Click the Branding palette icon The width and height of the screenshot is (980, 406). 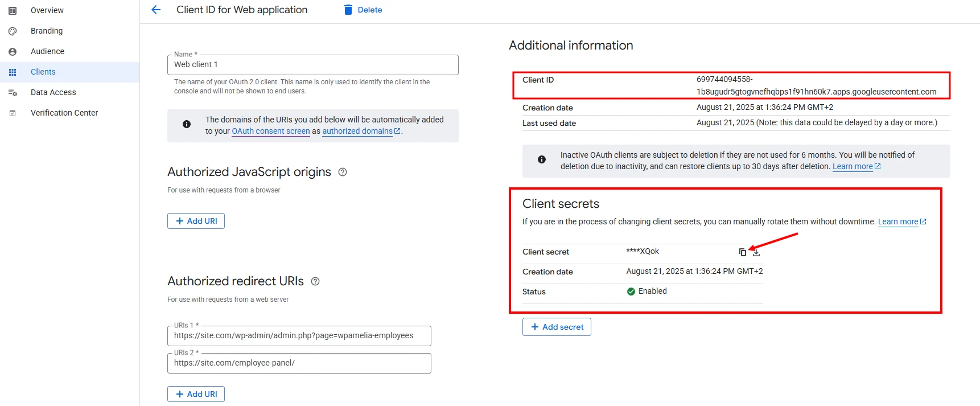[13, 31]
